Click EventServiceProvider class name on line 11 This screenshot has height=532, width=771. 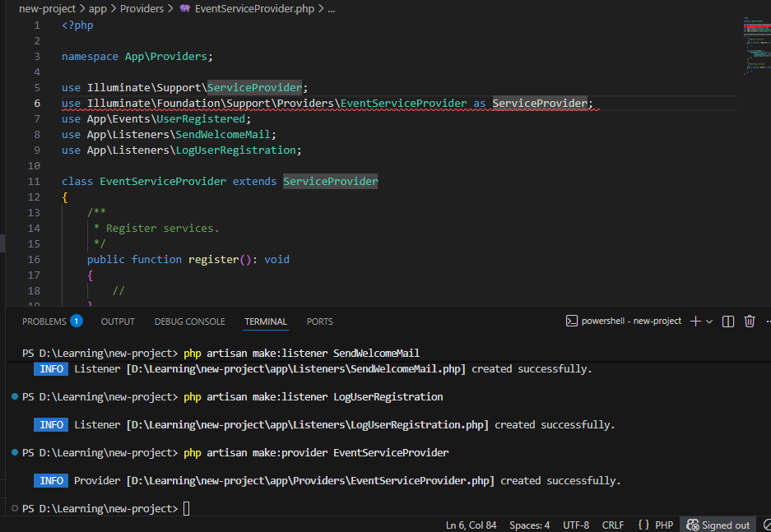163,181
